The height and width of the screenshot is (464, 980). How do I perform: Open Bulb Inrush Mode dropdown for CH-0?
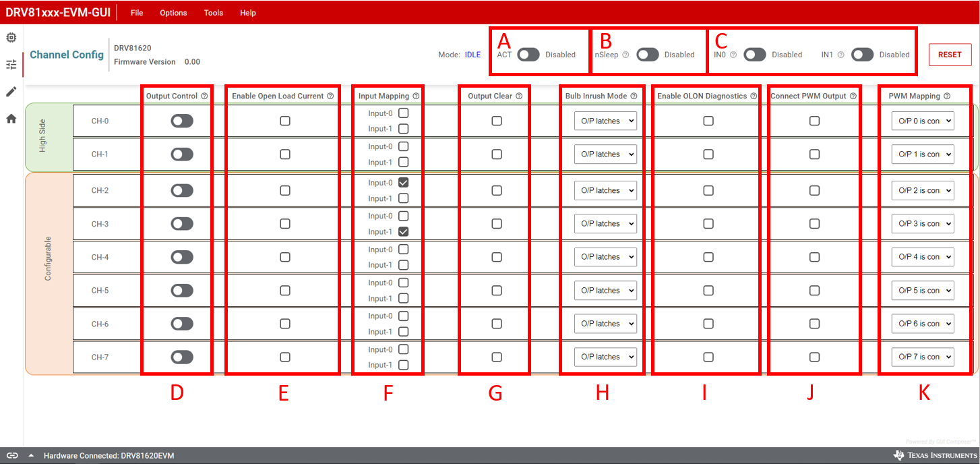click(x=605, y=121)
